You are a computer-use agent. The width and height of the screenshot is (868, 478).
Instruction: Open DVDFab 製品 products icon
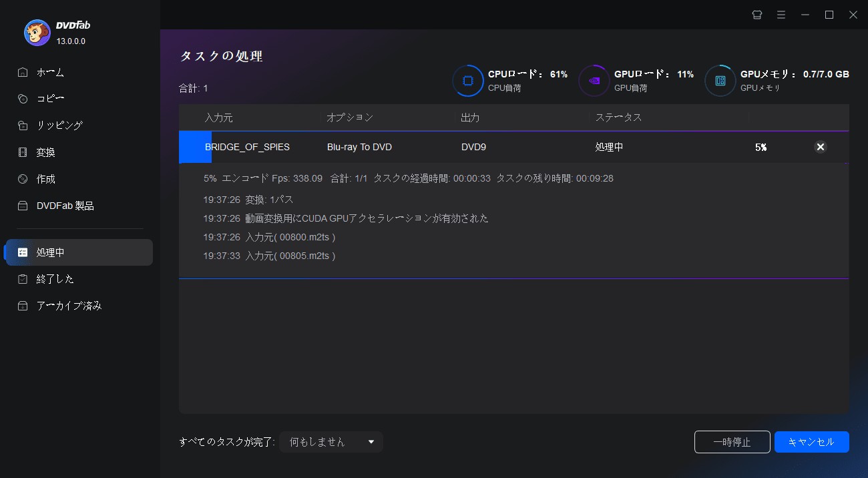tap(23, 206)
